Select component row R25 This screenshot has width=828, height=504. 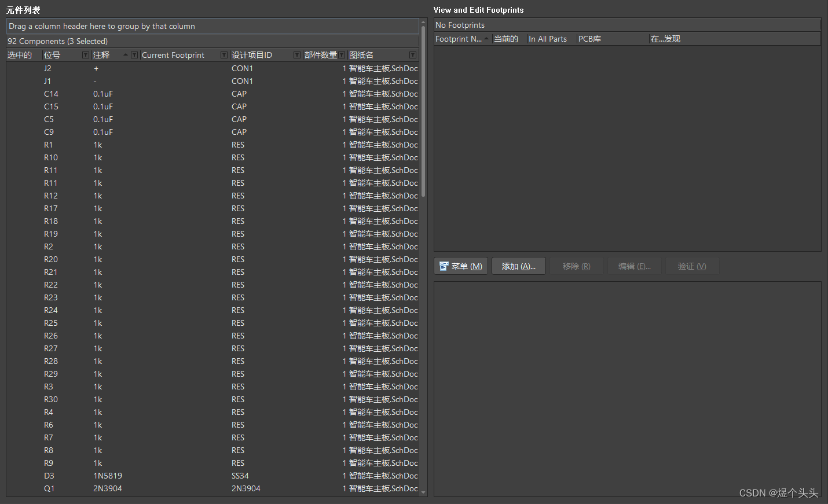(213, 323)
